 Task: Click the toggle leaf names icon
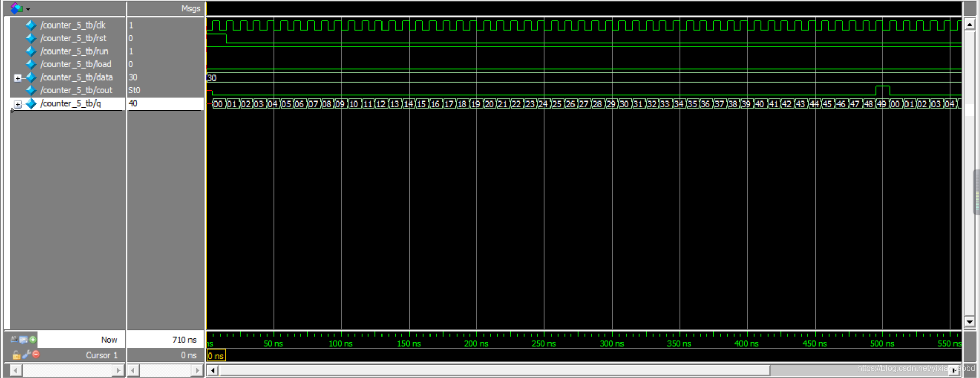(x=14, y=340)
